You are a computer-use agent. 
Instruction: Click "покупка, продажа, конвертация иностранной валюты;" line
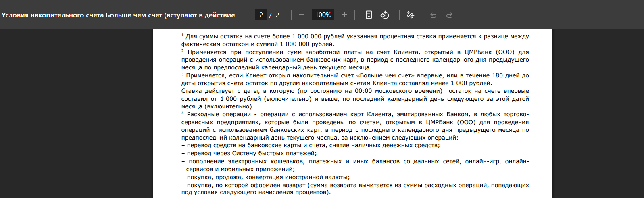click(x=265, y=177)
